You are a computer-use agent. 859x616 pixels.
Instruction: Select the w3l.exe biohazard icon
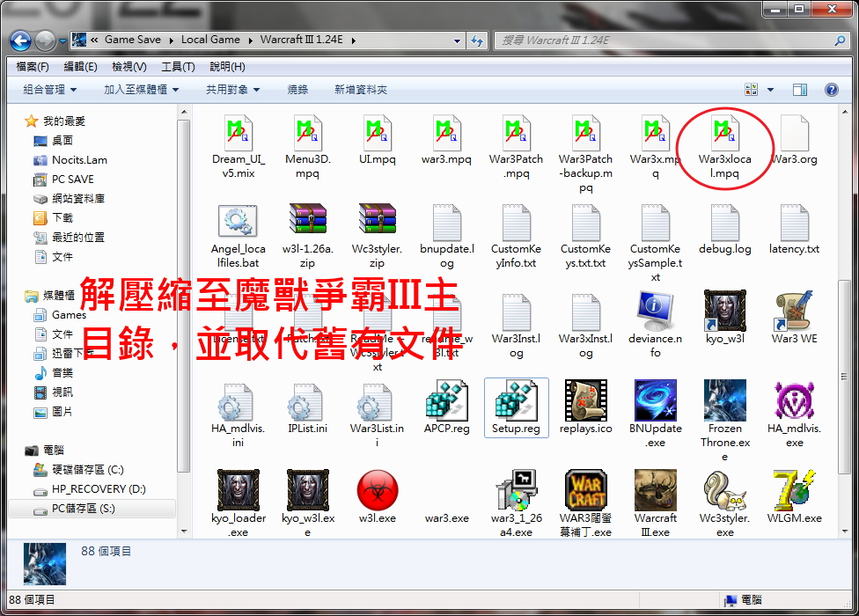(377, 491)
